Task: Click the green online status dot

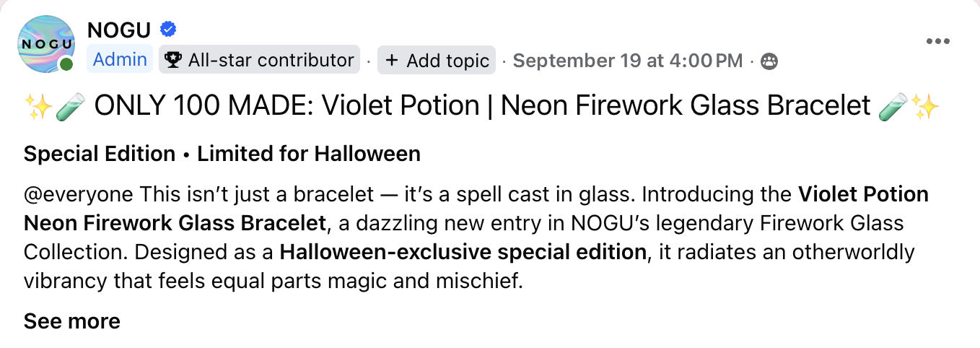Action: [x=66, y=65]
